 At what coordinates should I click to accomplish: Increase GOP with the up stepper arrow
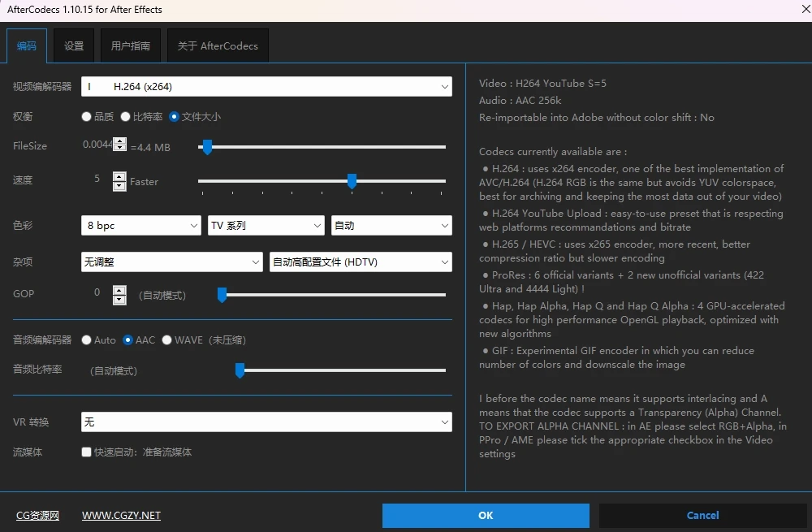pos(119,290)
